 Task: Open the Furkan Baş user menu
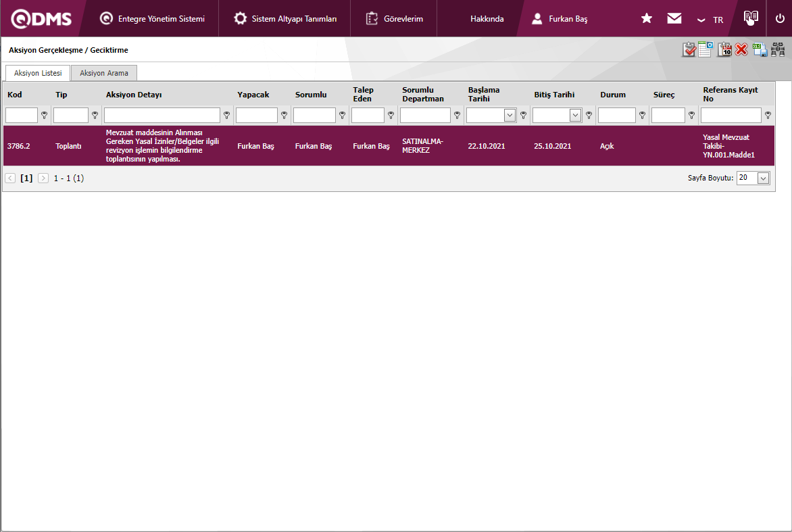point(560,19)
